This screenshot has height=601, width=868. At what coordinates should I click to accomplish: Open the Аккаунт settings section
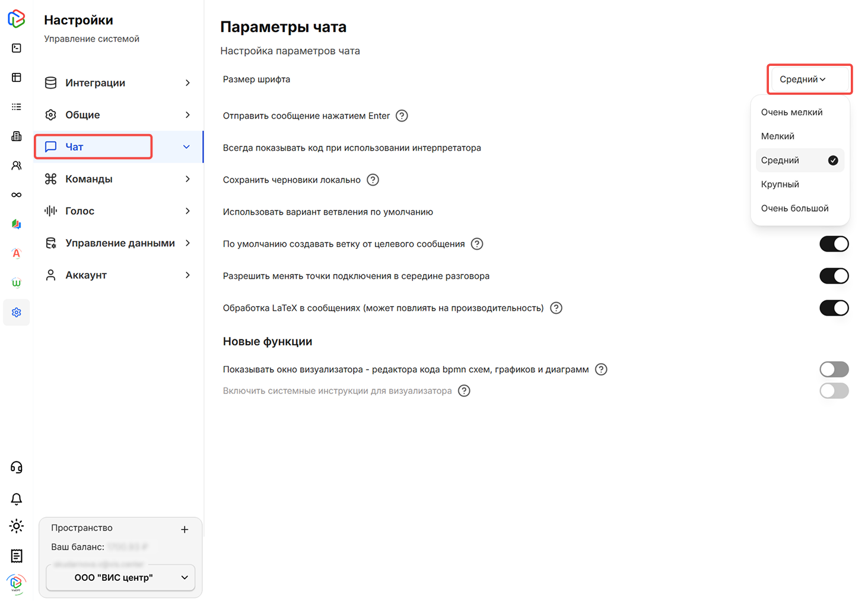tap(118, 275)
